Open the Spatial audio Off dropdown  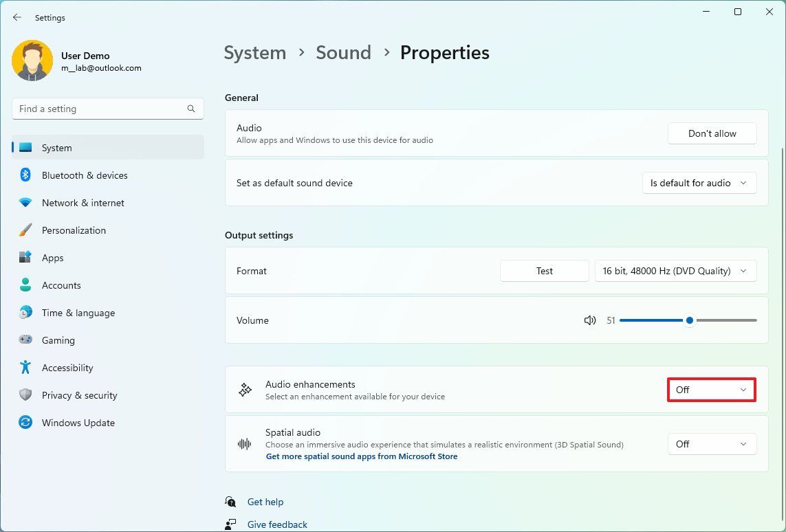[x=712, y=444]
